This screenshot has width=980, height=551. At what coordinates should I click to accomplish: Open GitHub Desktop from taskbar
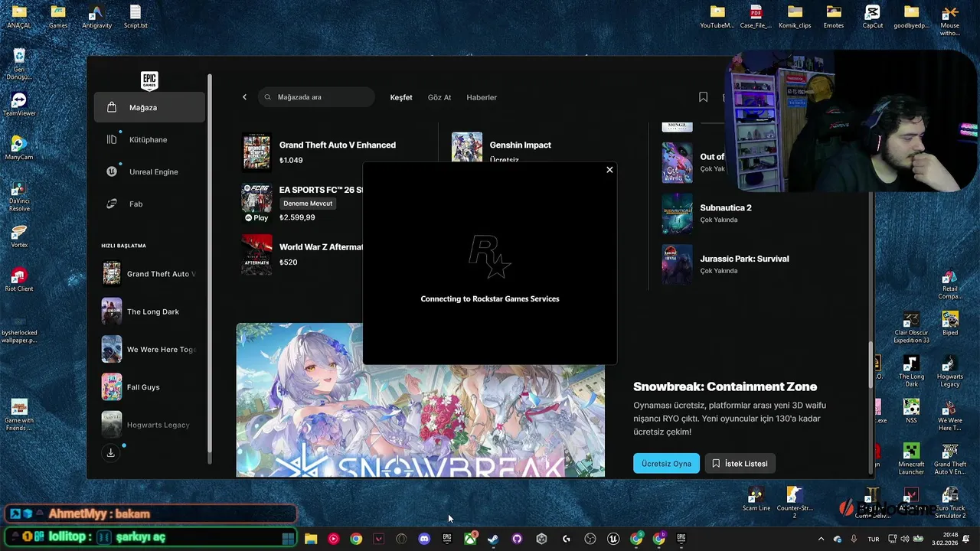[517, 539]
